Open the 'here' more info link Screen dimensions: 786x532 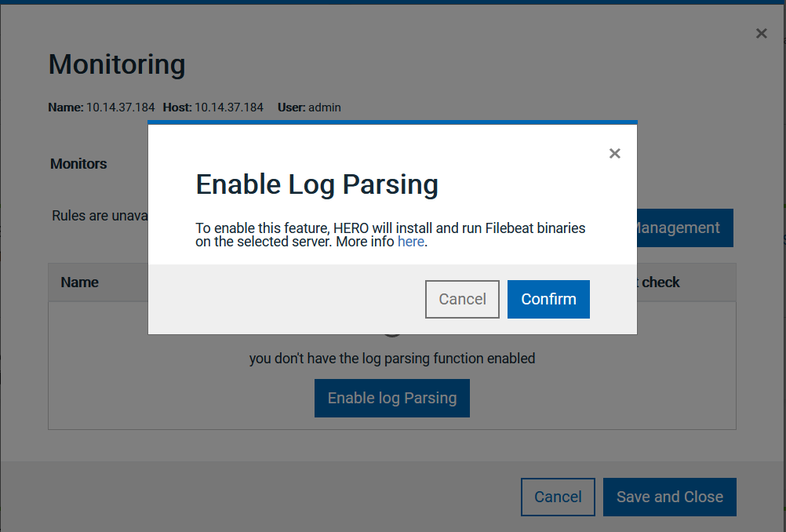pyautogui.click(x=410, y=242)
